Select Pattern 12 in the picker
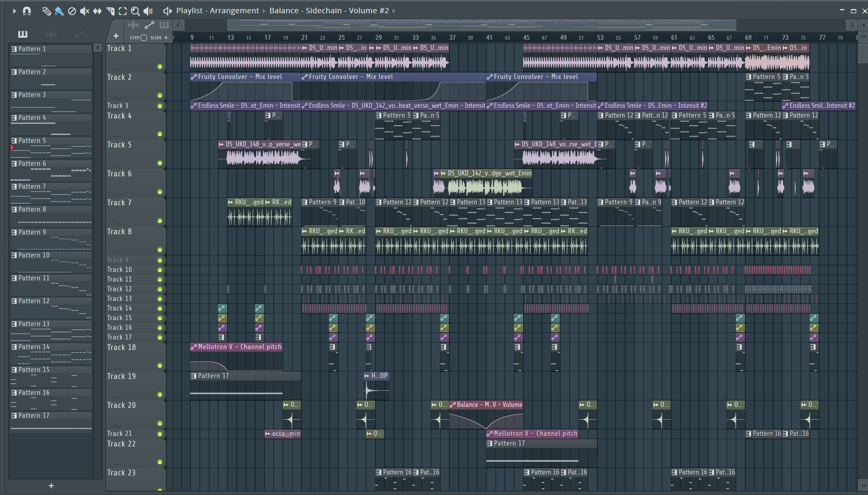Viewport: 868px width, 495px height. (x=51, y=301)
